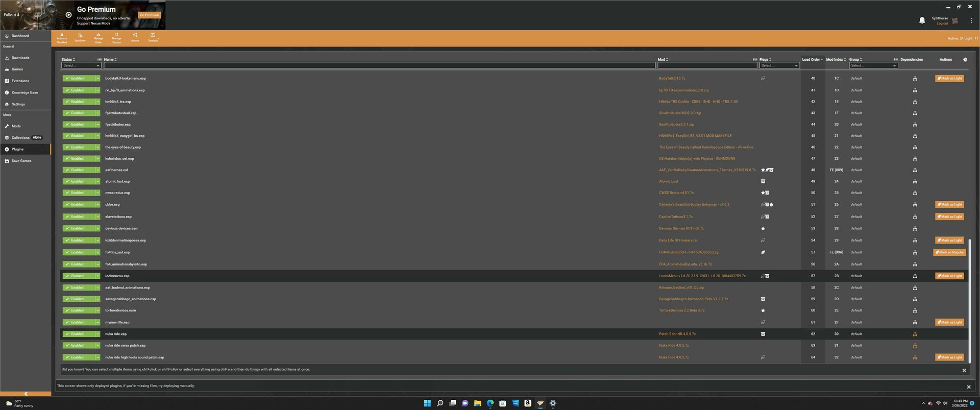This screenshot has width=980, height=410.
Task: Toggle Enabled status for devious devices.esm
Action: pos(79,228)
